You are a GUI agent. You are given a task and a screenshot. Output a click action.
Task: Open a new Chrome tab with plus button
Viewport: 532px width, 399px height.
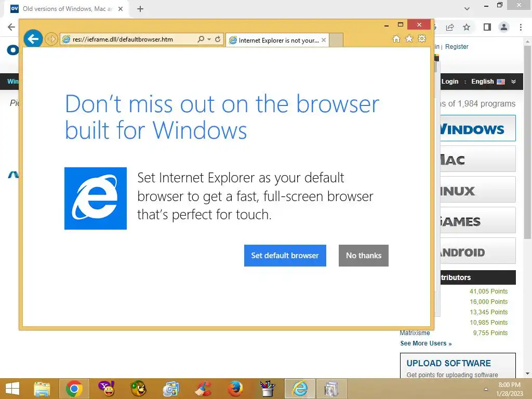[x=140, y=9]
